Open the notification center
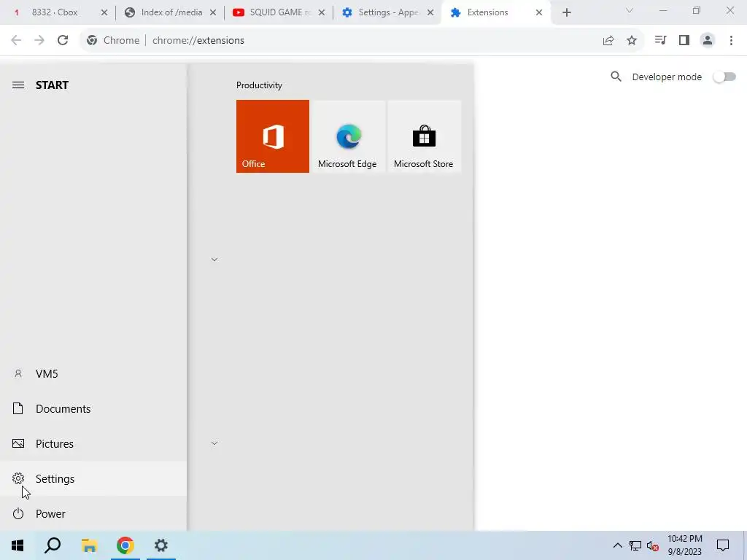The image size is (747, 560). 723,545
